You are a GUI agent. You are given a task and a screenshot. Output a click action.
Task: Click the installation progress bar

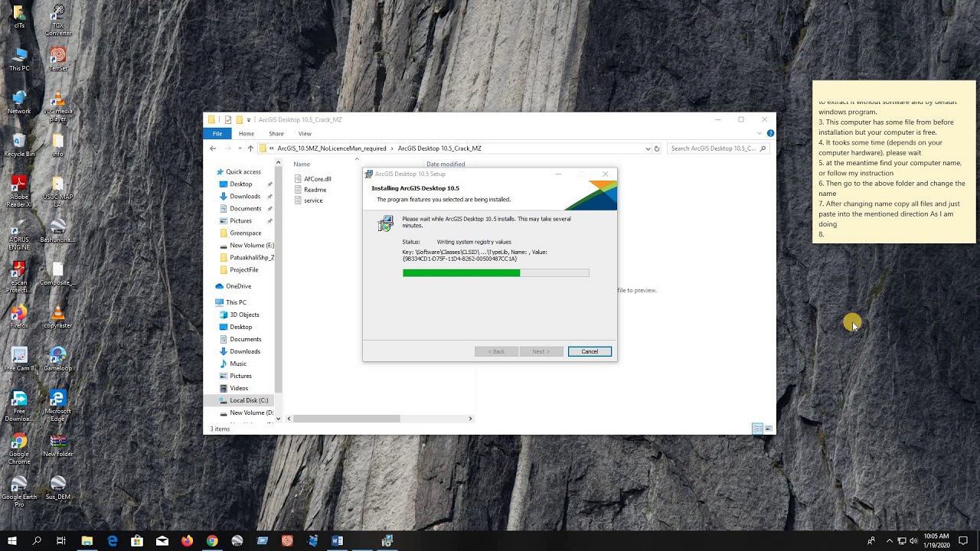coord(495,273)
